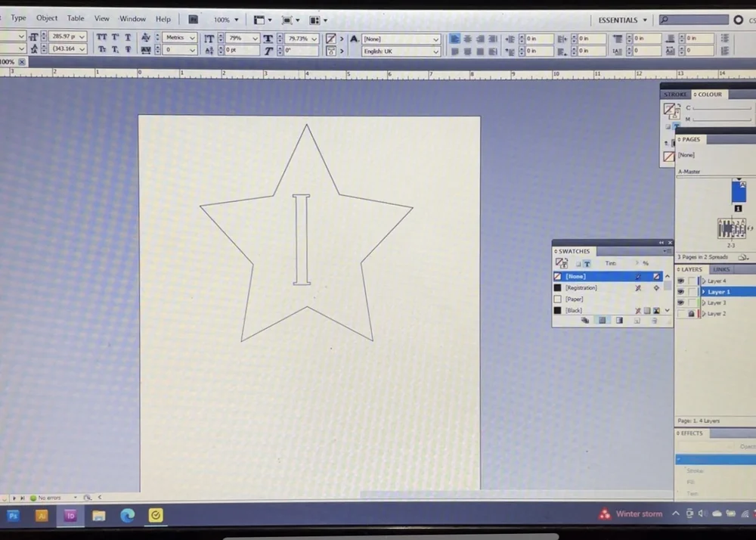756x540 pixels.
Task: Toggle lock box for Layer 4
Action: click(x=692, y=281)
